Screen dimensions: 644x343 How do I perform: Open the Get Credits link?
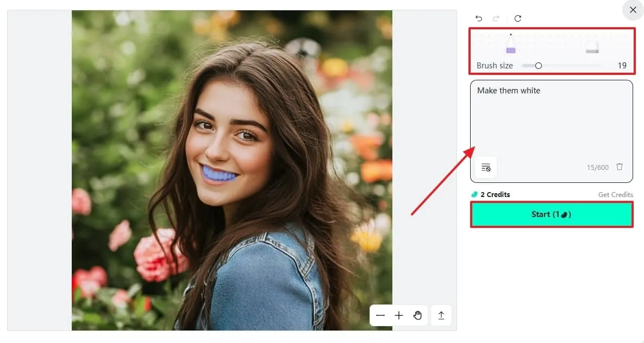click(615, 194)
